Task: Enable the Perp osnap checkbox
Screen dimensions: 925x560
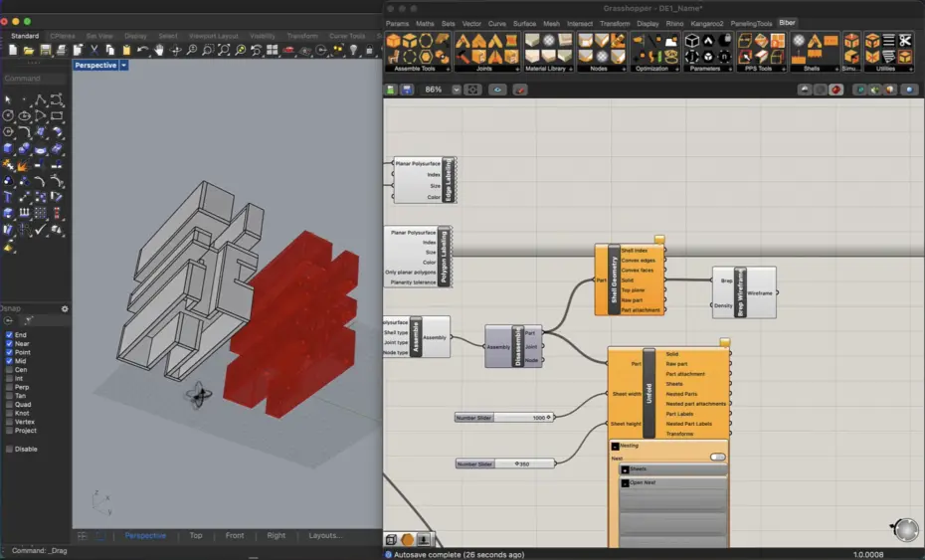Action: click(9, 387)
